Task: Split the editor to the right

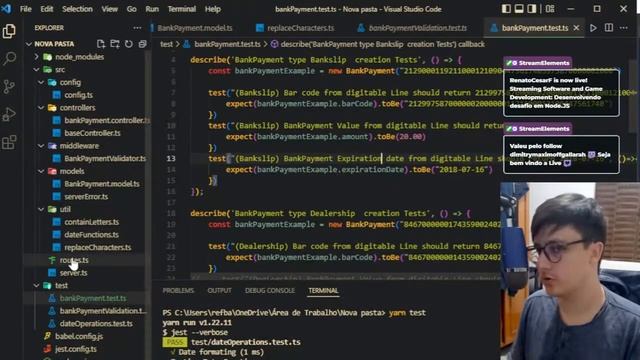Action: [609, 28]
